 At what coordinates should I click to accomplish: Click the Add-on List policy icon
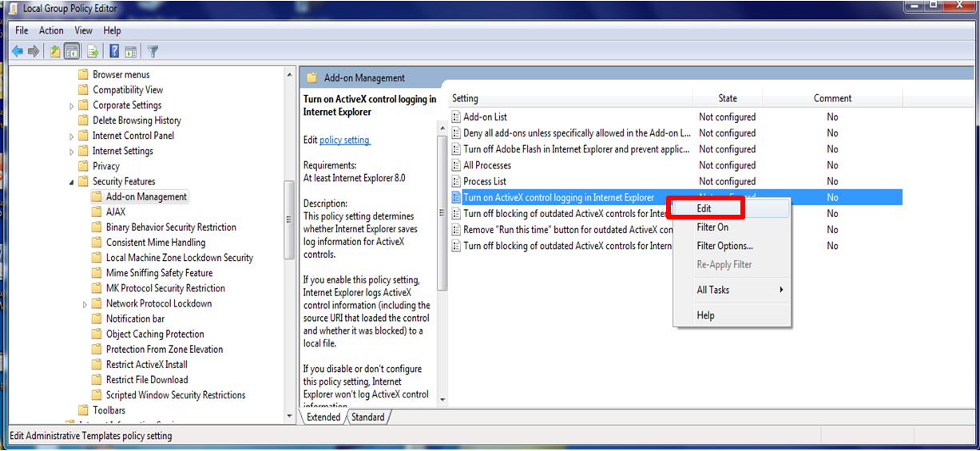tap(456, 117)
